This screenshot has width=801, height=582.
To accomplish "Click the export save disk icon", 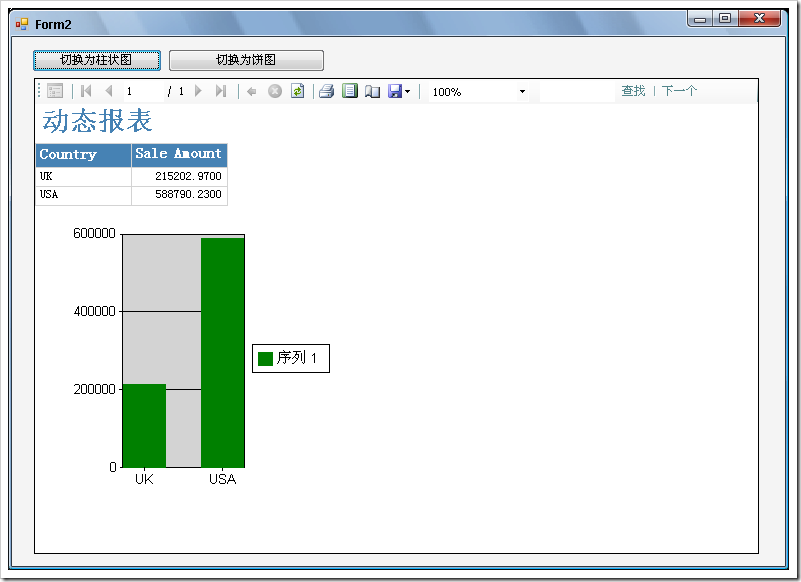I will pos(395,91).
